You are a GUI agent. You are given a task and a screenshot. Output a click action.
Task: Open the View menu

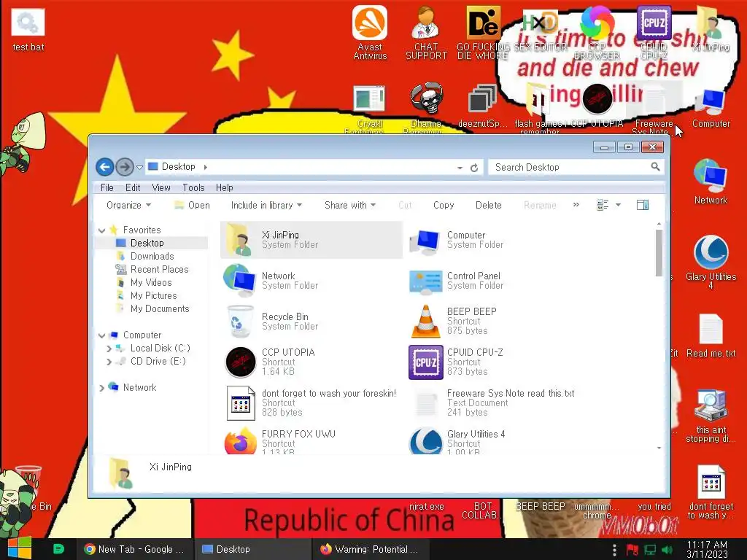[x=161, y=187]
